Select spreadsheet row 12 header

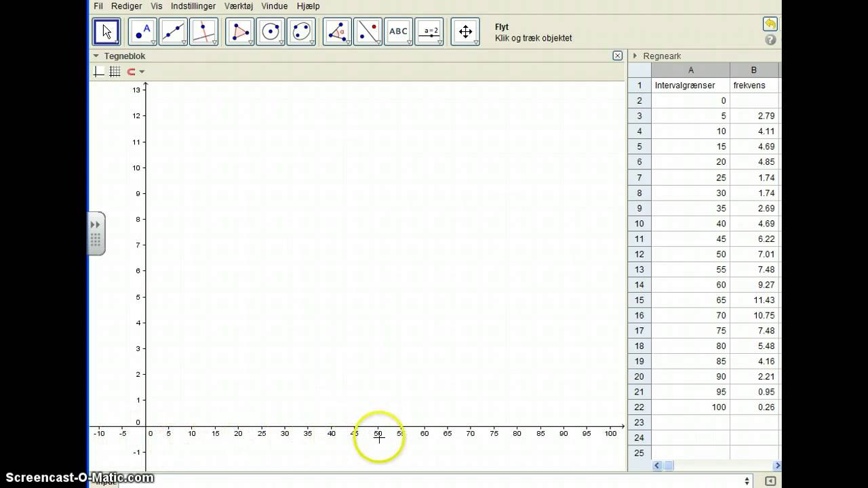(x=639, y=254)
